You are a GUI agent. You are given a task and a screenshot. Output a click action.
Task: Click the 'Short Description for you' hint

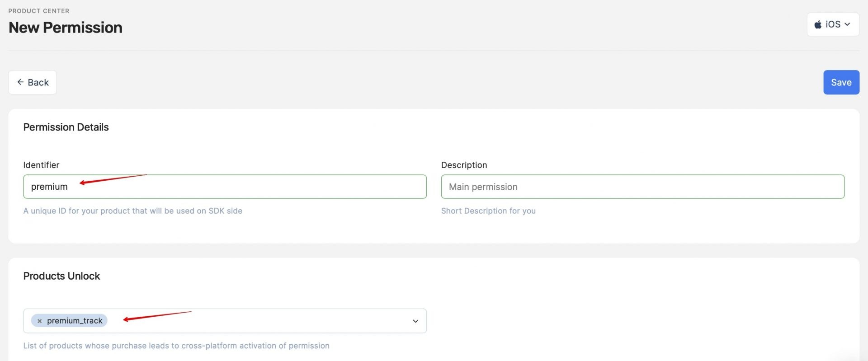(x=488, y=211)
